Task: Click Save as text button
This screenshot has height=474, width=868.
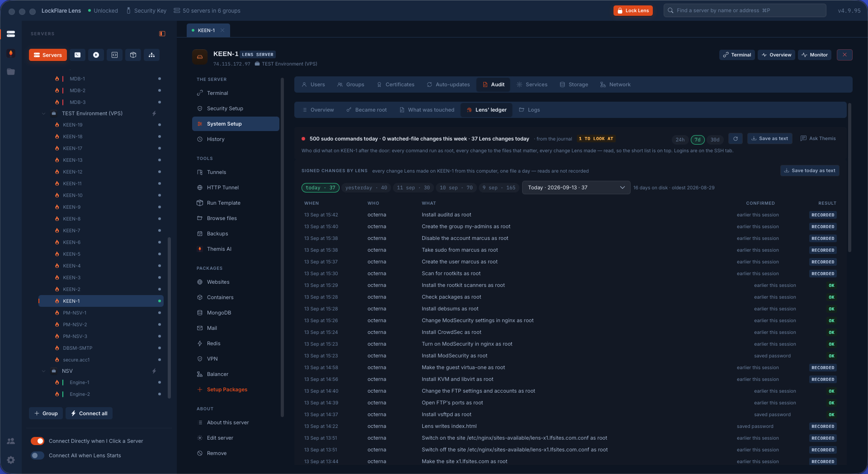Action: (x=769, y=139)
